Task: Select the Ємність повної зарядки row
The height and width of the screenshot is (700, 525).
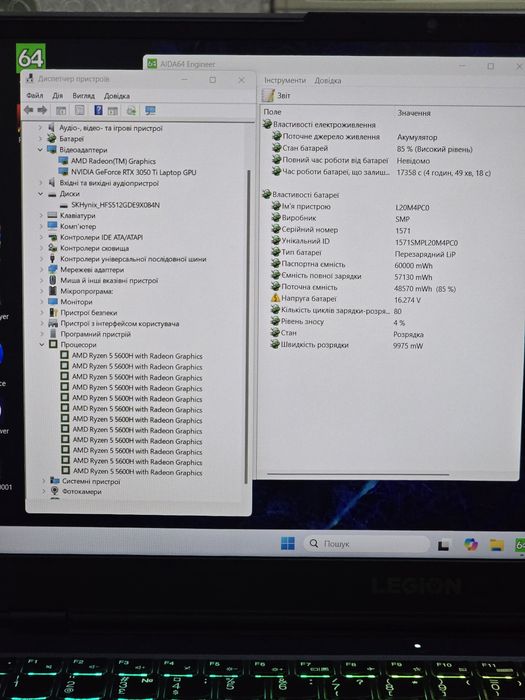Action: tap(353, 276)
